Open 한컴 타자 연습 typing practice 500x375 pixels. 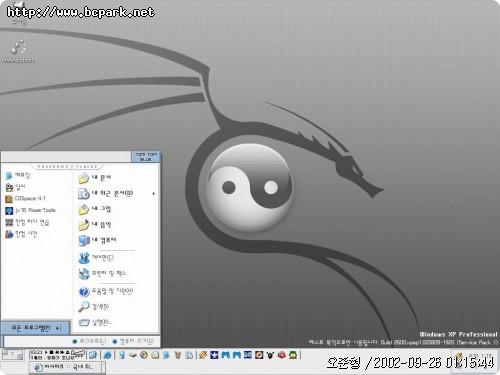point(27,222)
